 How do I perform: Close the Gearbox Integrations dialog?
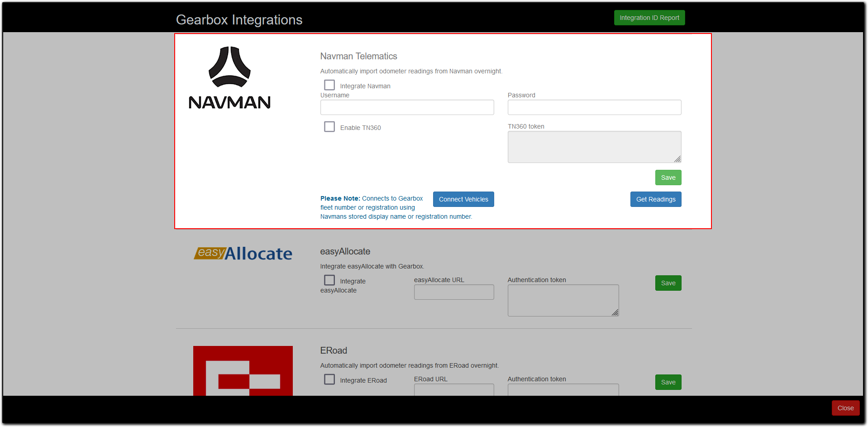point(845,408)
